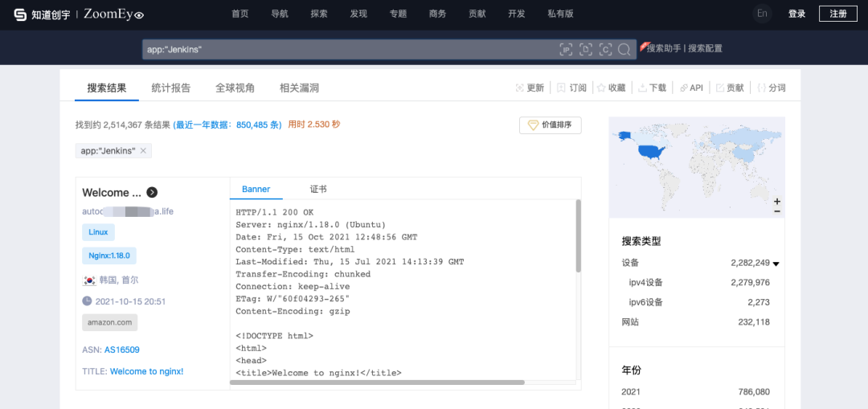
Task: Click the autoc...a.life hostname link
Action: click(128, 211)
